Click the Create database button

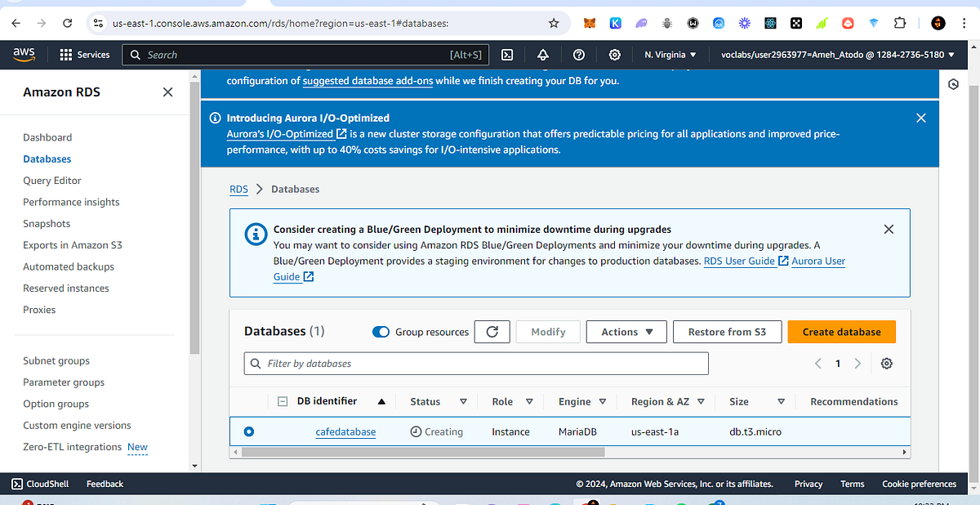(x=841, y=331)
